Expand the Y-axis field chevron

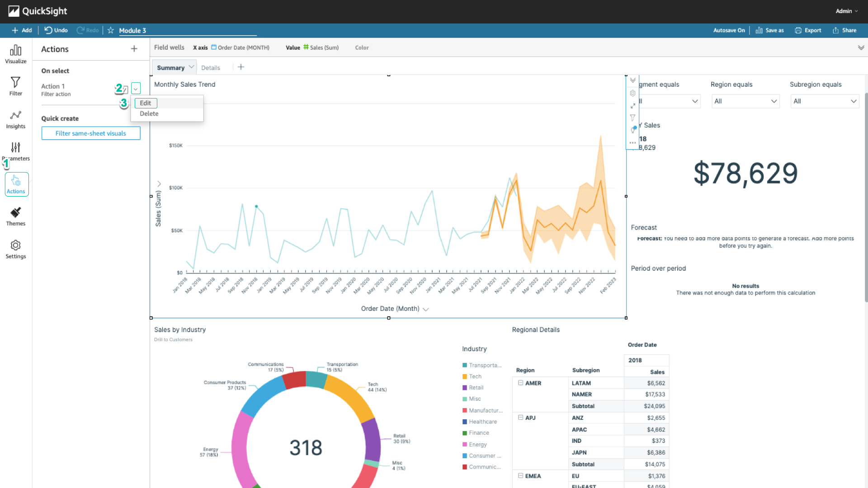[159, 184]
